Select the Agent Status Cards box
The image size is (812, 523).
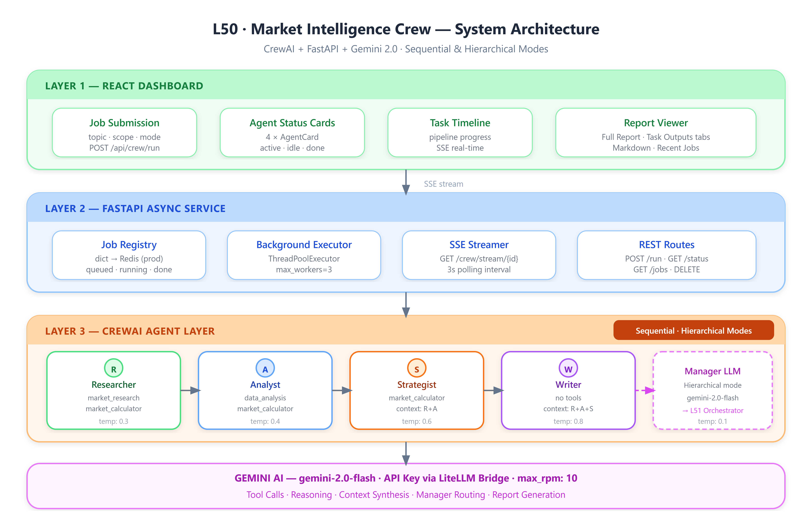(292, 132)
